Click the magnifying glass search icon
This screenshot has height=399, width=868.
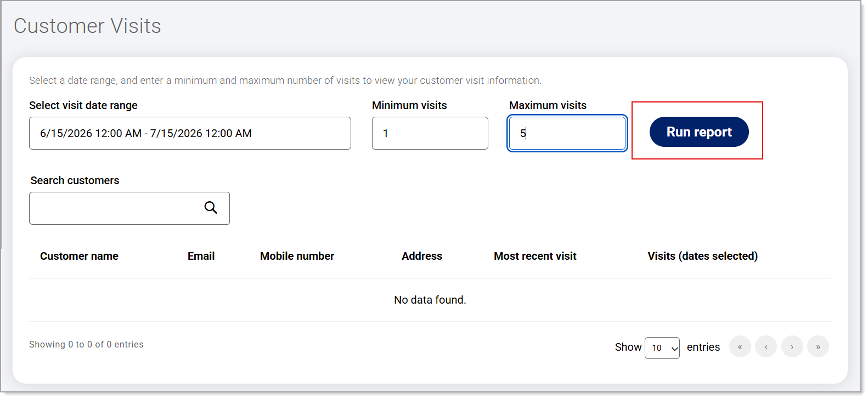click(211, 207)
